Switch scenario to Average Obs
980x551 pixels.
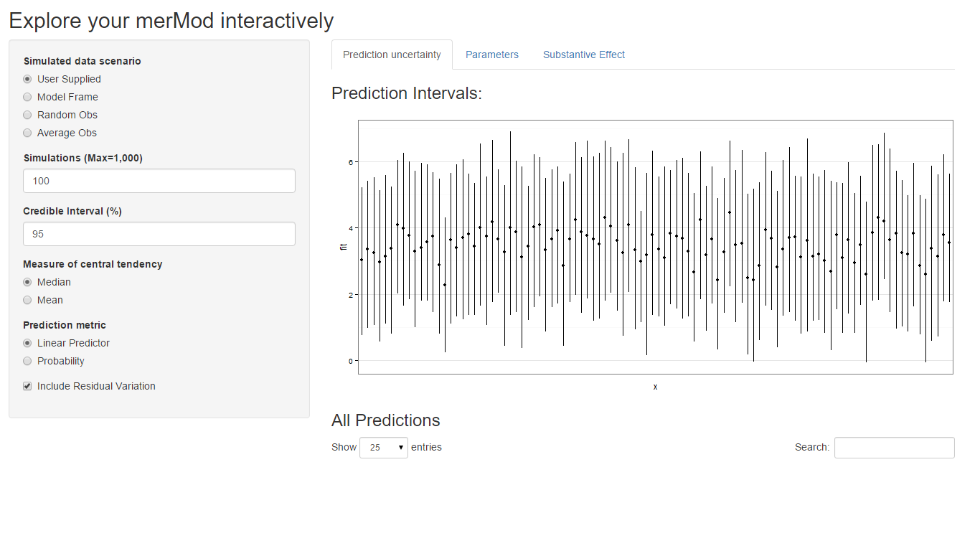tap(27, 133)
